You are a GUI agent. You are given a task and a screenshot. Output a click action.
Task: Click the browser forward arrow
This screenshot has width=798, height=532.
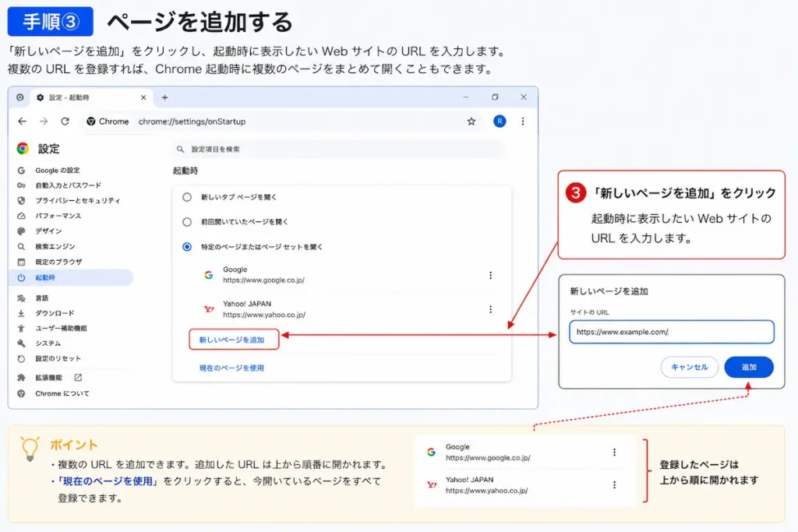(44, 122)
